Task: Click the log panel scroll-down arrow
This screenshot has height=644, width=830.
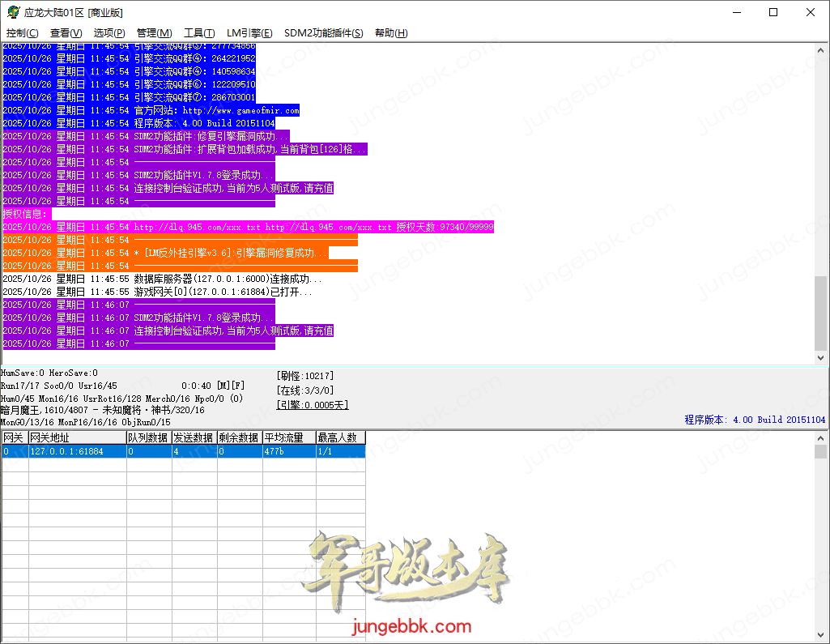Action: [821, 357]
